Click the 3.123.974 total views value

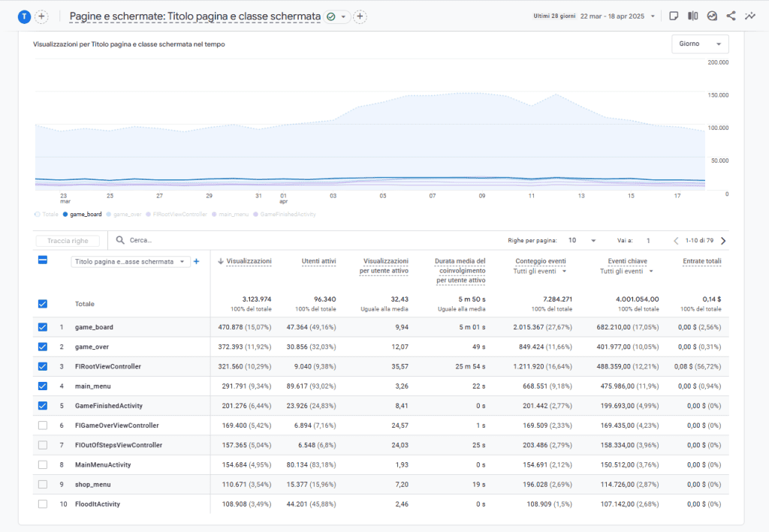257,299
